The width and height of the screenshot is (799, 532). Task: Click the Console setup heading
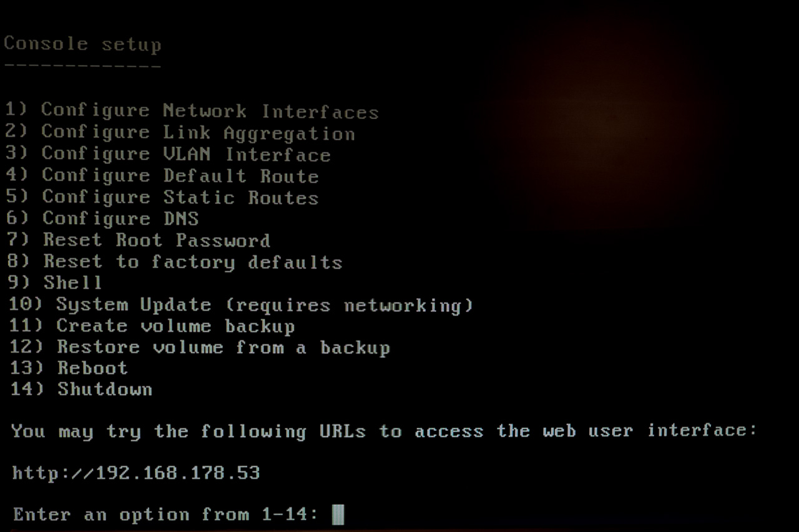coord(82,44)
